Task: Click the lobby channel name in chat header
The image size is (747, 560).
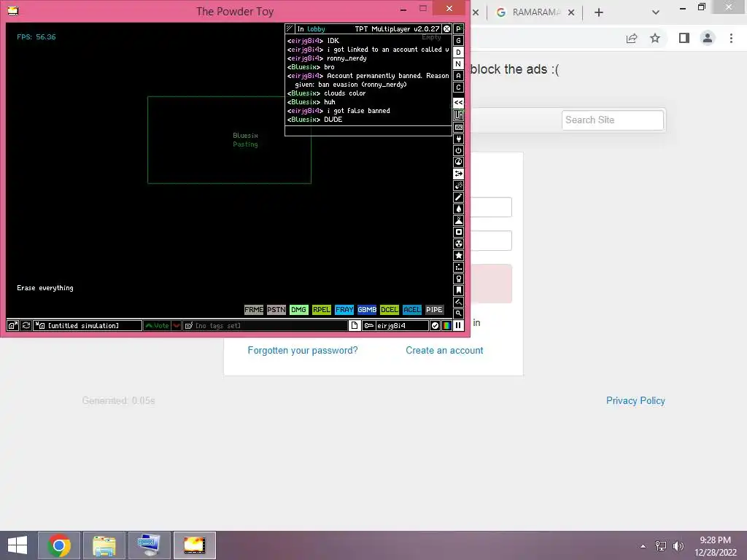Action: point(316,29)
